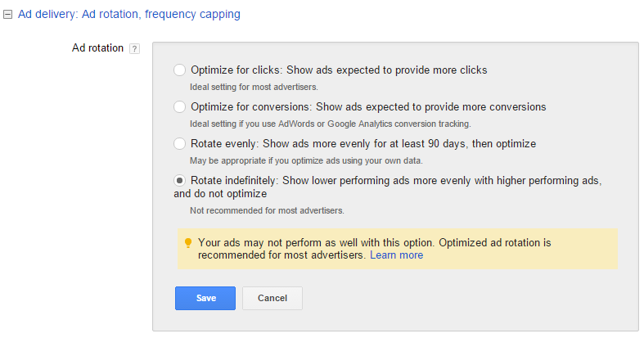
Task: Collapse the Ad delivery section minus icon
Action: tap(7, 15)
